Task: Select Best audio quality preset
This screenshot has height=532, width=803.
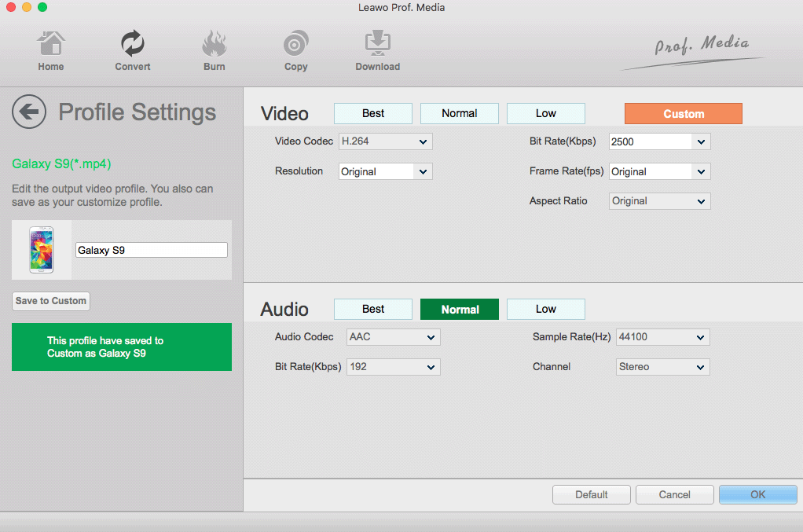Action: pyautogui.click(x=372, y=310)
